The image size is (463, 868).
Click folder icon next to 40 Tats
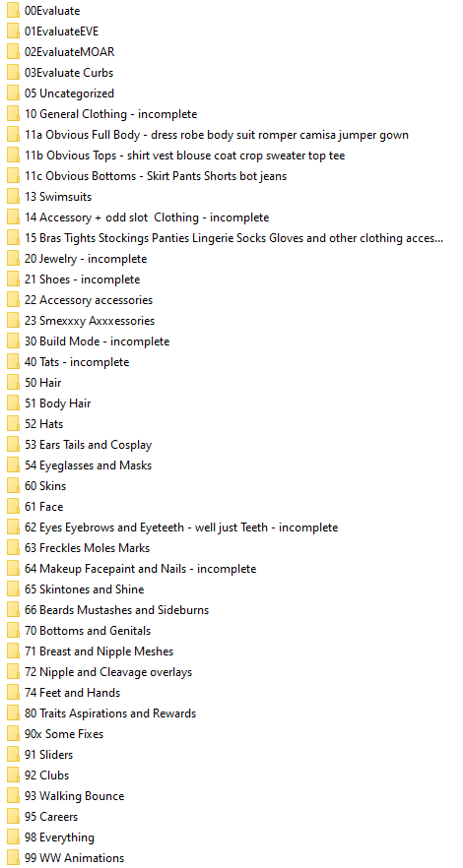(x=13, y=362)
